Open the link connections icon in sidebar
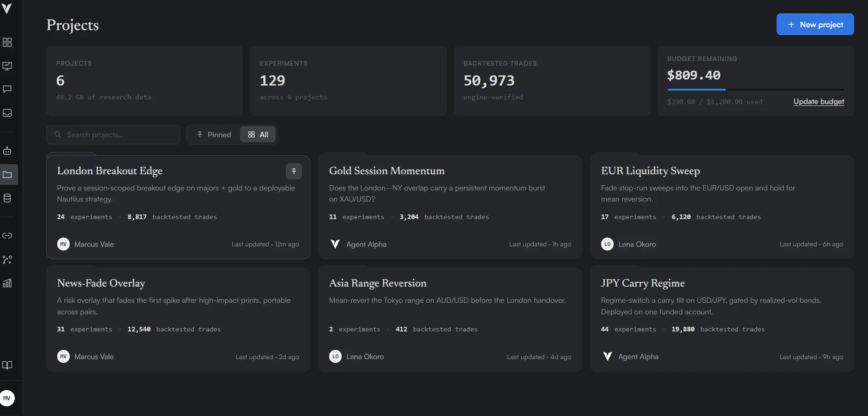This screenshot has width=868, height=416. (x=7, y=236)
